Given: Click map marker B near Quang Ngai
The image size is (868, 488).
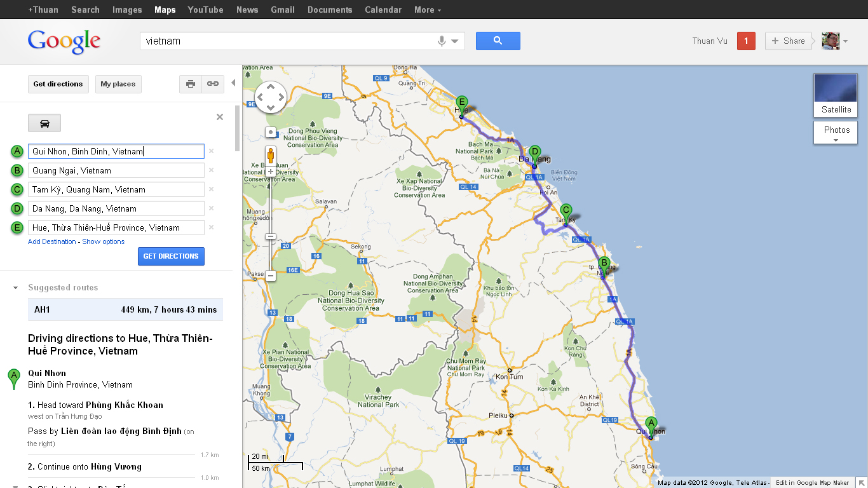Looking at the screenshot, I should [604, 267].
